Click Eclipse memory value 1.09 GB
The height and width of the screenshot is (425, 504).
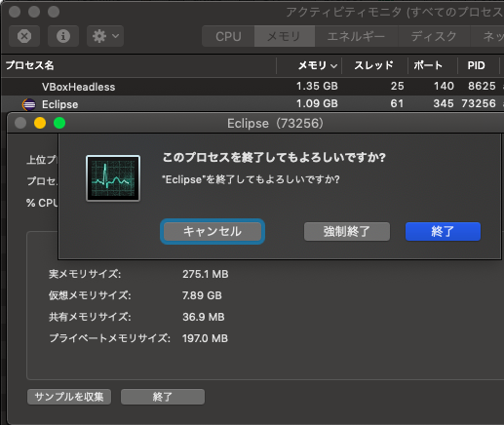click(317, 103)
